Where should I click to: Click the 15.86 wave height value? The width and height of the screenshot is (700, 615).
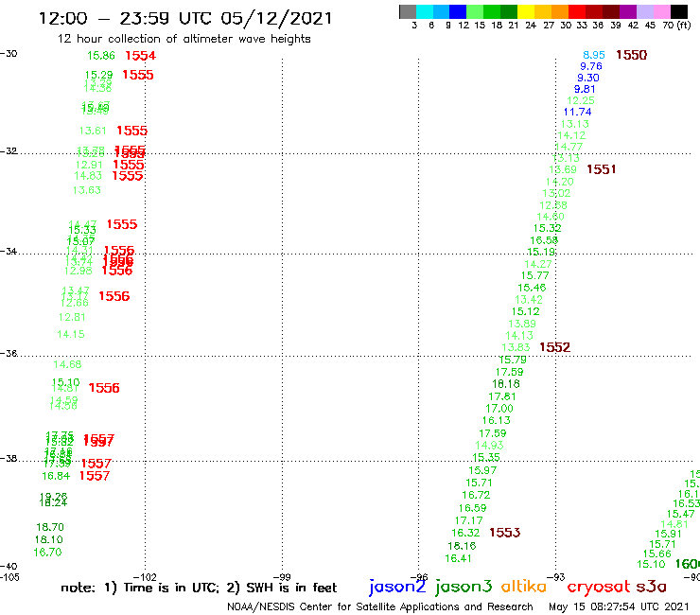click(x=101, y=56)
